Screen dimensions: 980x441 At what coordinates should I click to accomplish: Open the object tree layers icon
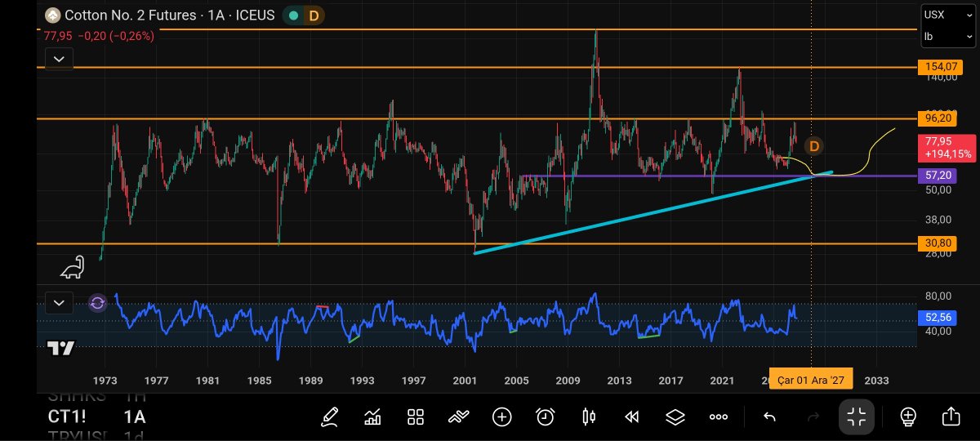click(x=675, y=417)
